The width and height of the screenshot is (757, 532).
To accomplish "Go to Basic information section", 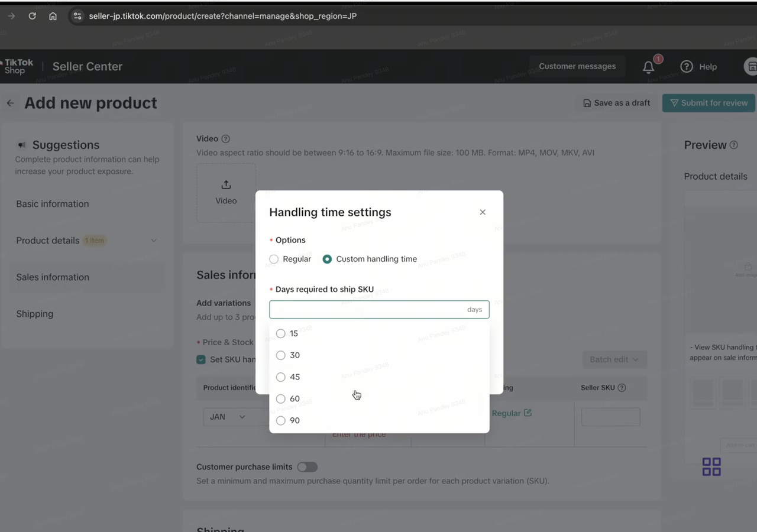I will (x=53, y=204).
